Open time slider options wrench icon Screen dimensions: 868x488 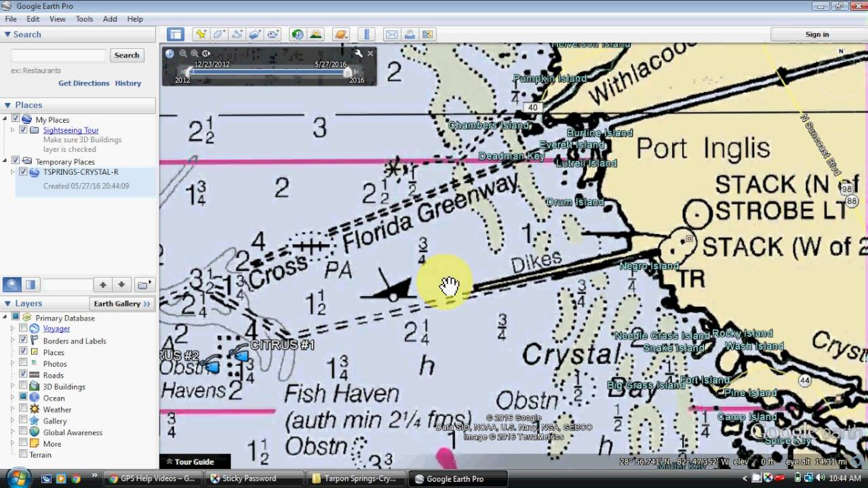tap(359, 54)
